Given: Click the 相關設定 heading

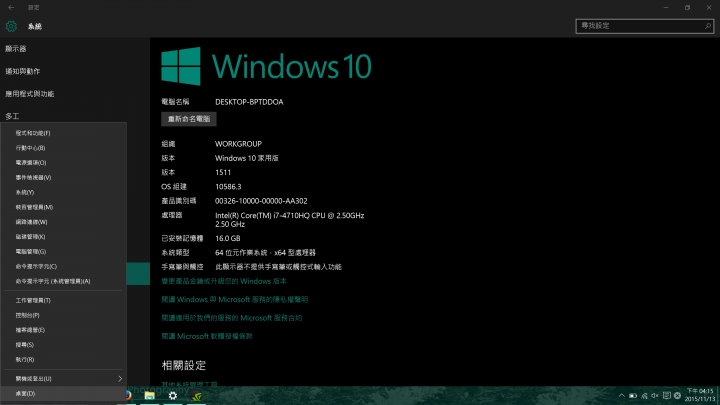Looking at the screenshot, I should tap(184, 366).
